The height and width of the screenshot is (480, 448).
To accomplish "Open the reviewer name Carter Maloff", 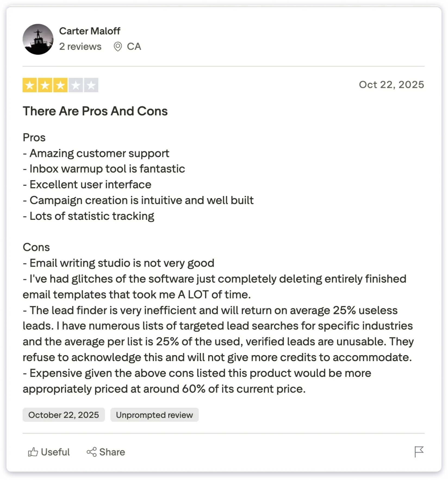I will [90, 31].
